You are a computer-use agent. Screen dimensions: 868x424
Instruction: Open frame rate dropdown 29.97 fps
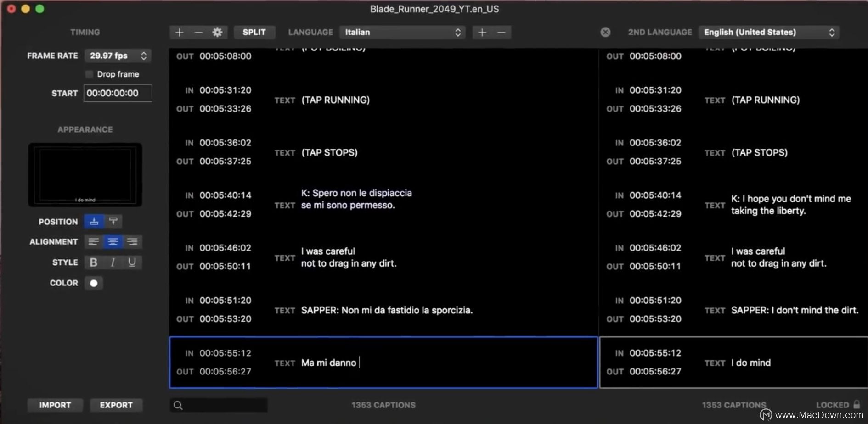(x=118, y=56)
